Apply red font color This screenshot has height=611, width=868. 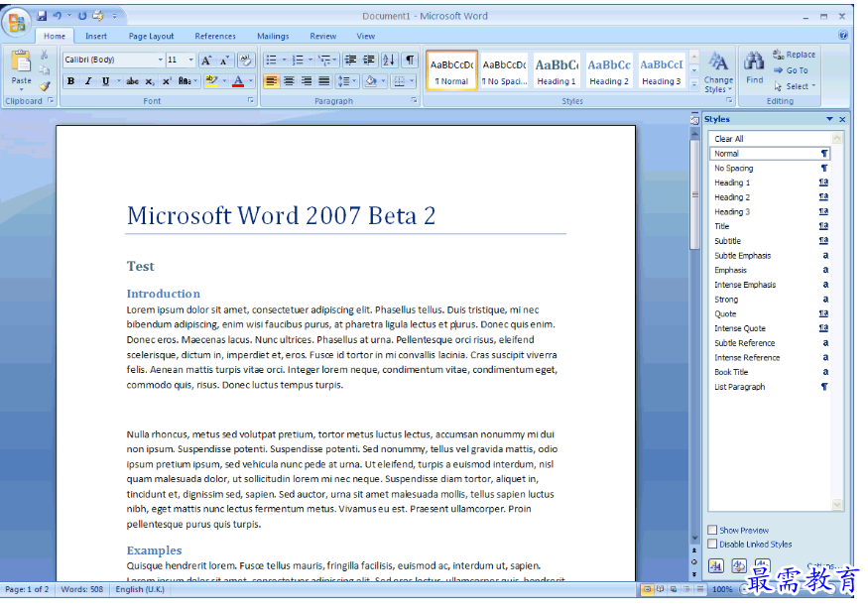(x=238, y=81)
